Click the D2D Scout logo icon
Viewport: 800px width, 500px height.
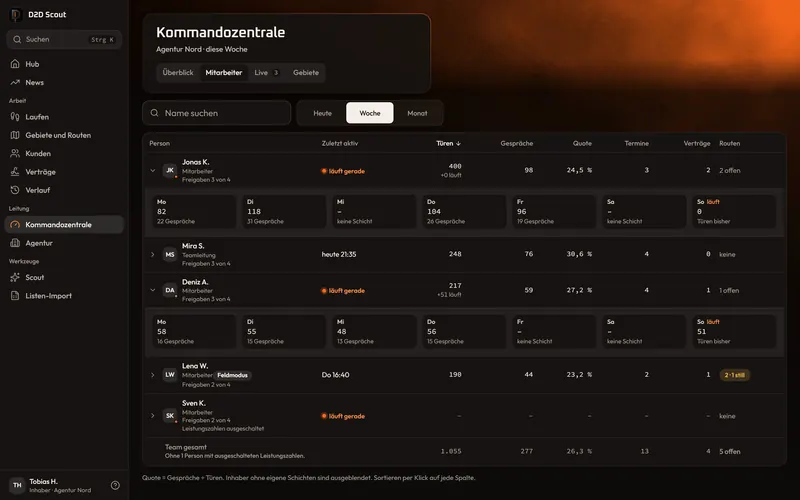click(x=16, y=15)
